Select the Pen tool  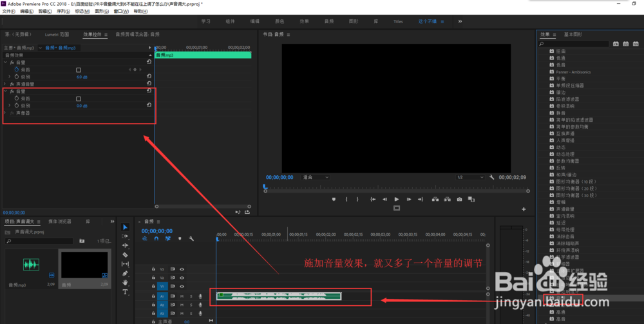pos(126,273)
